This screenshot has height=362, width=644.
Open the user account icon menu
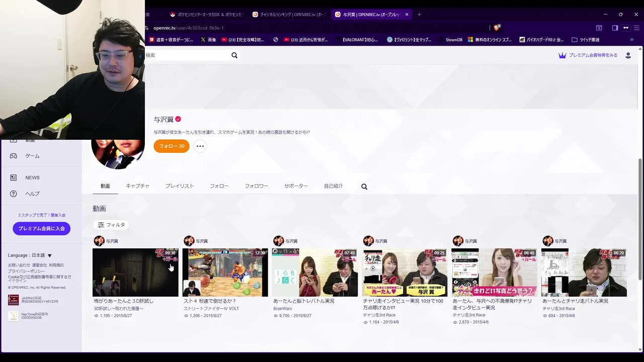628,55
